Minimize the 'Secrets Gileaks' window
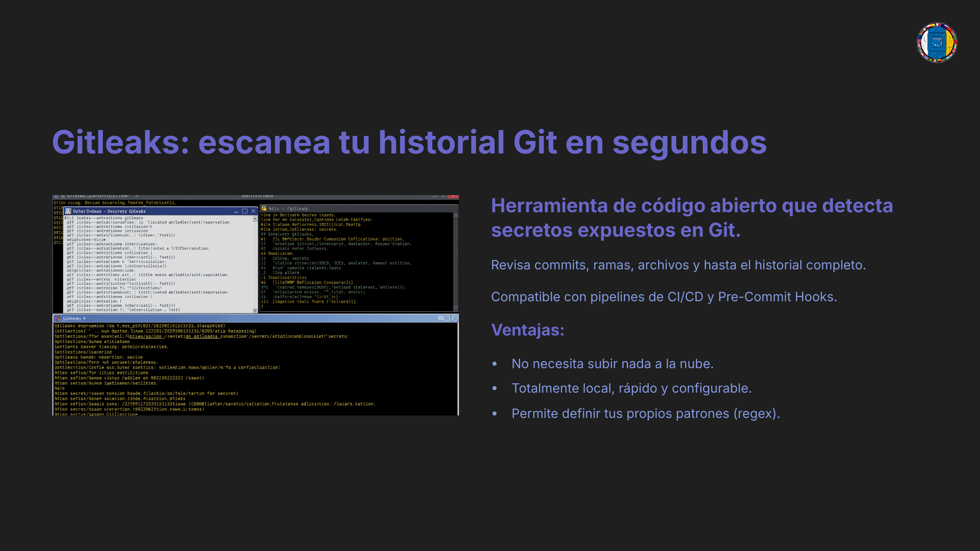Screen dimensions: 980x551 pos(236,211)
